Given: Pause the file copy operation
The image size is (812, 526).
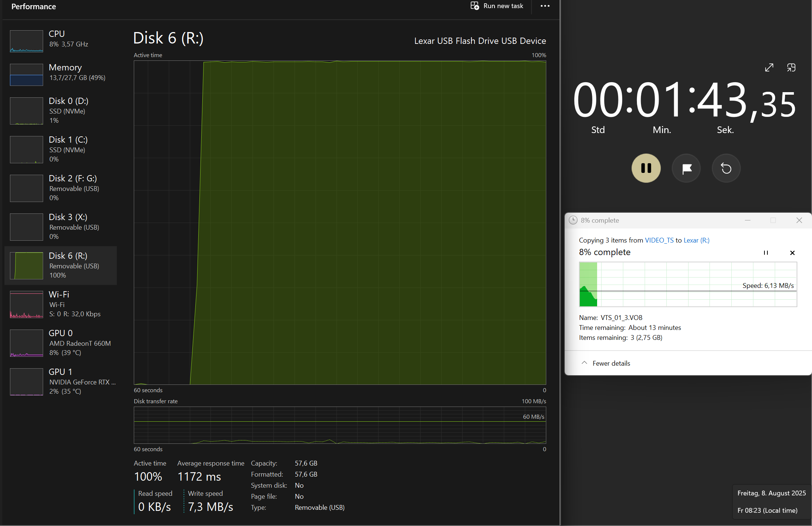Looking at the screenshot, I should coord(766,252).
